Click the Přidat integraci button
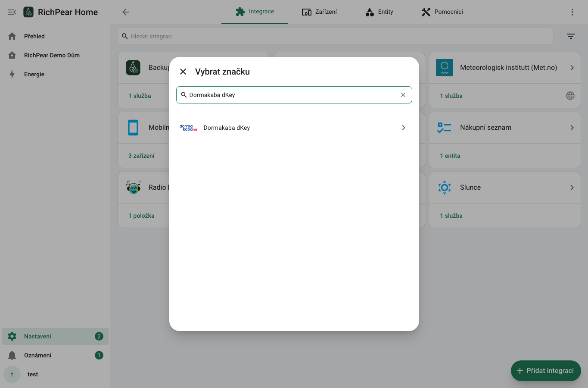Viewport: 588px width, 388px height. [x=546, y=371]
